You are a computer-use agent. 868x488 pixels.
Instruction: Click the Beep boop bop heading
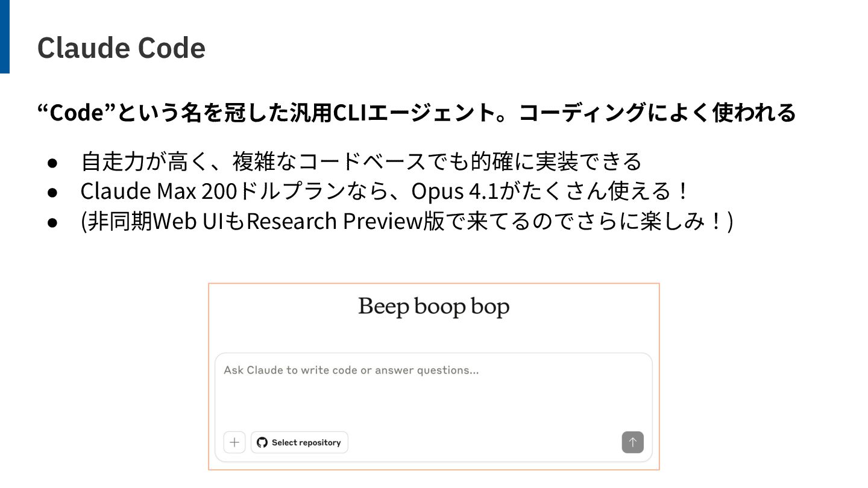click(433, 307)
